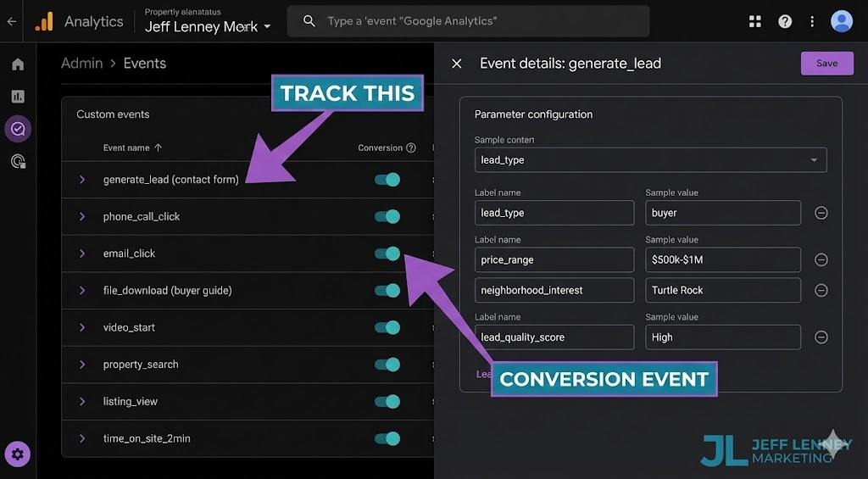Image resolution: width=868 pixels, height=479 pixels.
Task: Click the user account avatar
Action: [x=842, y=21]
